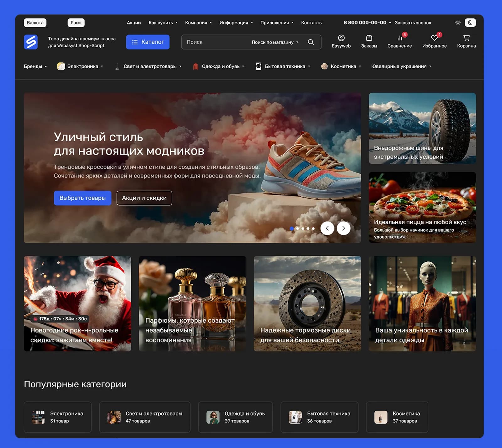
Task: Click inside the Поиск search field
Action: coord(216,42)
